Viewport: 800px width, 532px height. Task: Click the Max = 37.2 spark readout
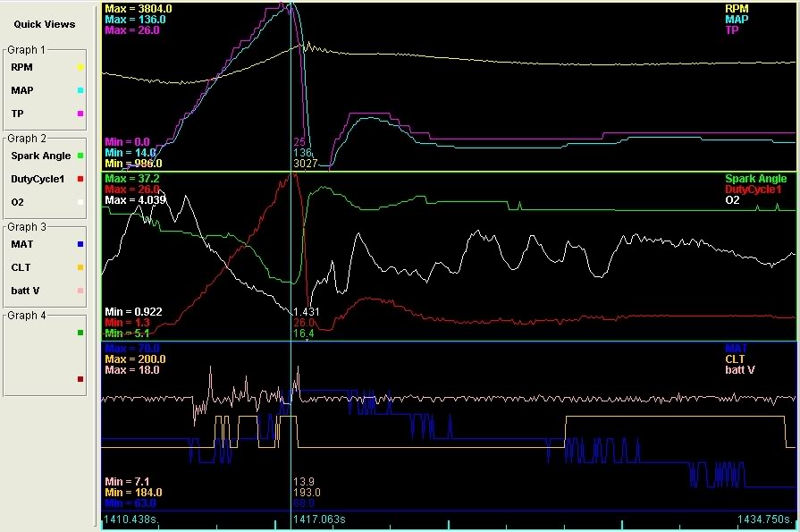[x=132, y=178]
